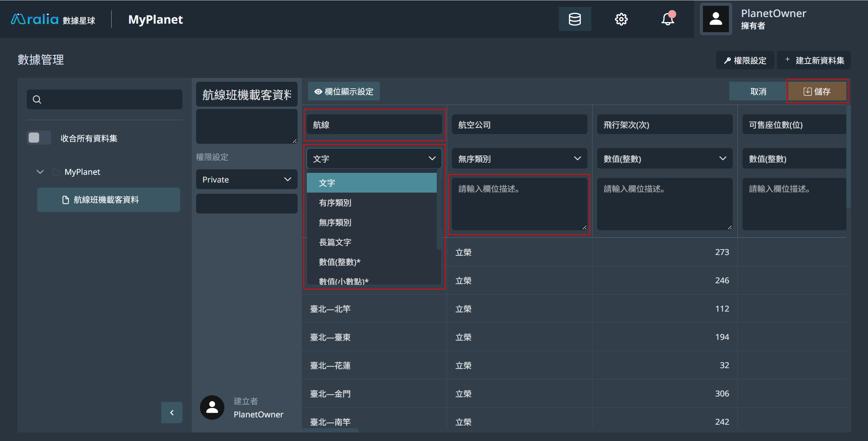Click the value 246 in table
This screenshot has width=868, height=441.
point(722,281)
